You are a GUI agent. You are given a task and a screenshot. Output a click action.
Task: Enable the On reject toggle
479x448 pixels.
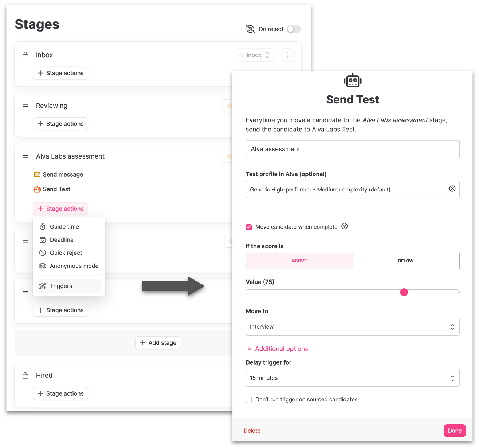[294, 29]
